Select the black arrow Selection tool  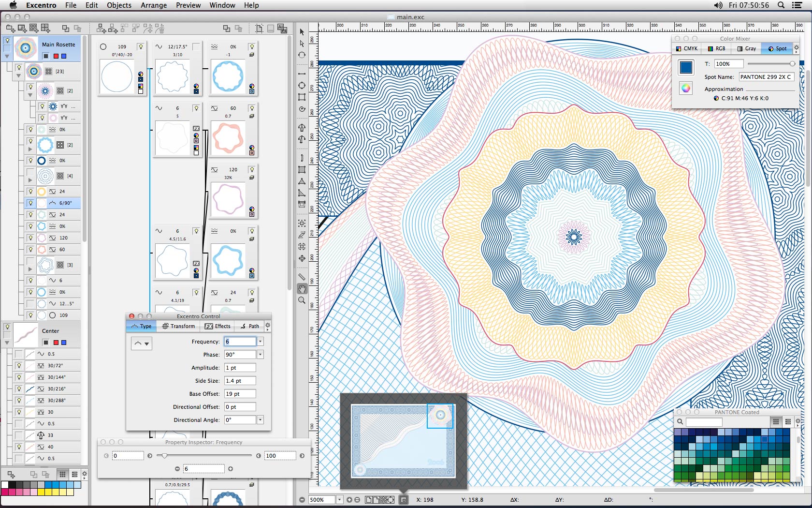(302, 32)
